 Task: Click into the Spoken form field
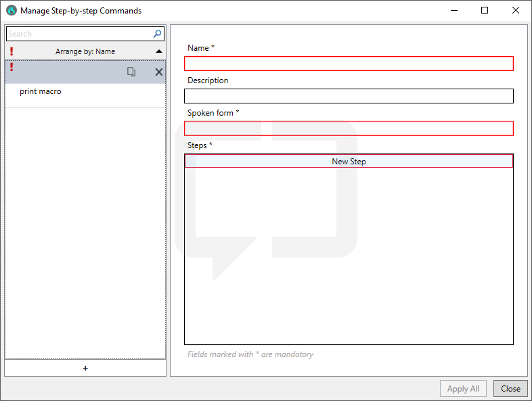pos(349,128)
